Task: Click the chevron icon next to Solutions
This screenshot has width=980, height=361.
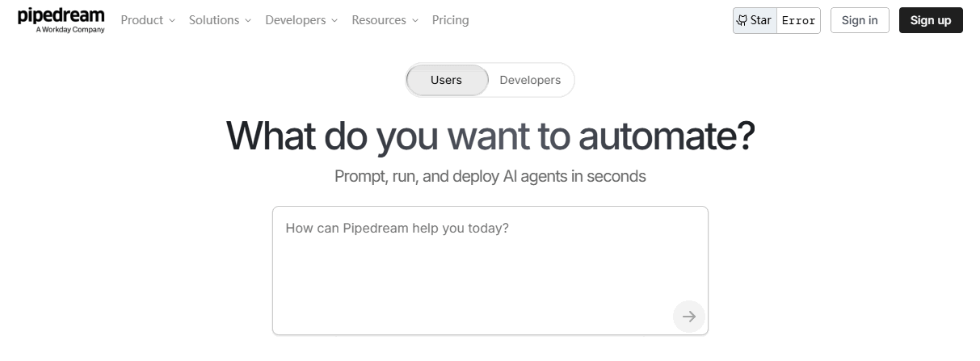Action: click(x=248, y=21)
